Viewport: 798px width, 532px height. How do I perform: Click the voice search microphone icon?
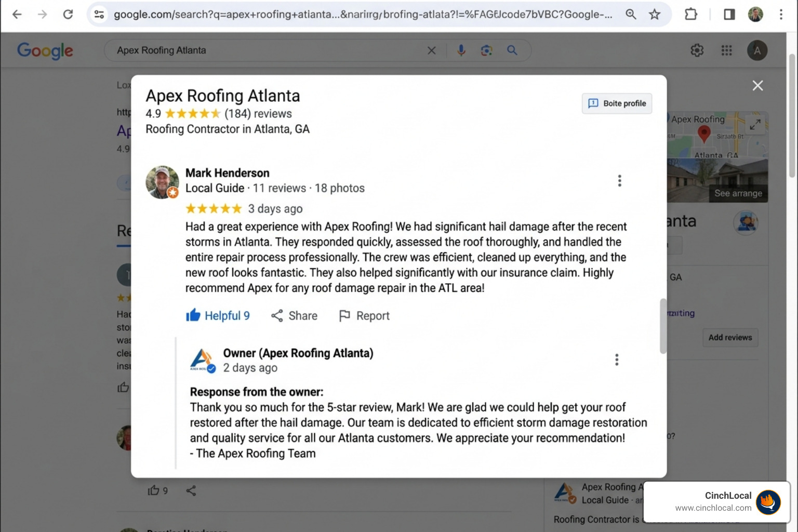(461, 50)
